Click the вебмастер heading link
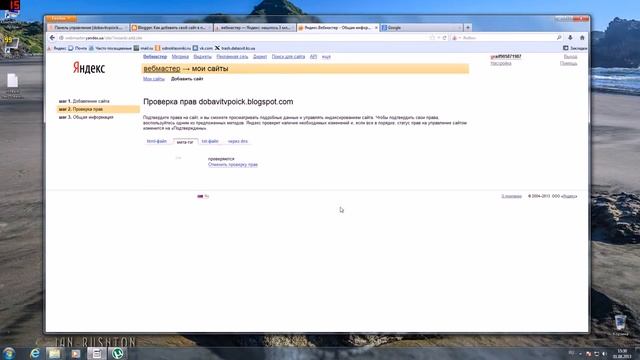Viewport: 640px width, 360px height. [x=162, y=69]
